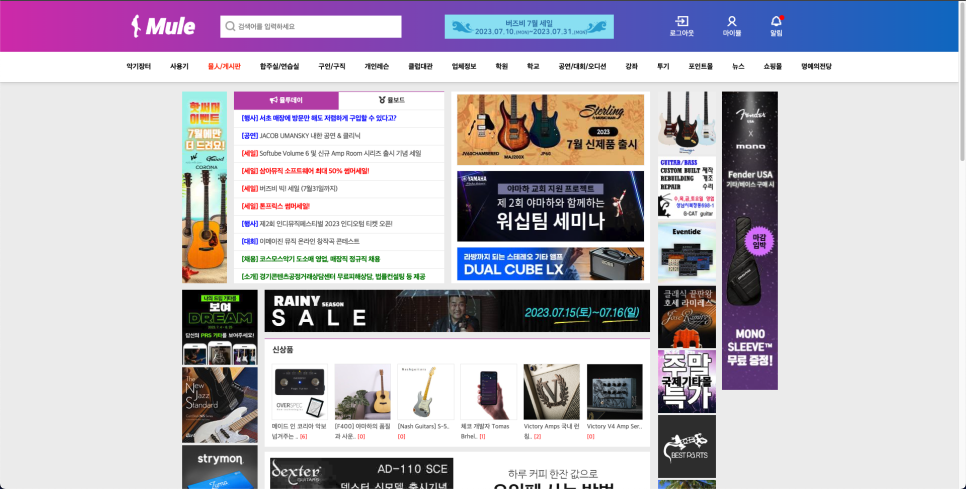Viewport: 966px width, 489px height.
Task: Open 합주실/연습실 menu
Action: click(x=279, y=67)
